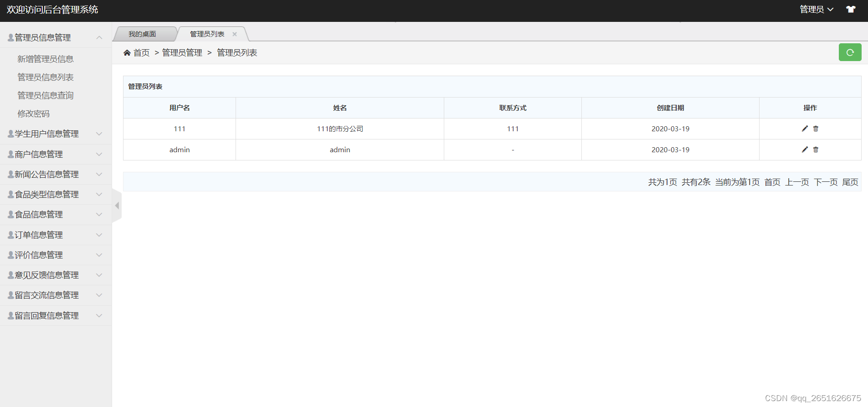
Task: Expand 订单信息管理 chevron
Action: (x=99, y=235)
